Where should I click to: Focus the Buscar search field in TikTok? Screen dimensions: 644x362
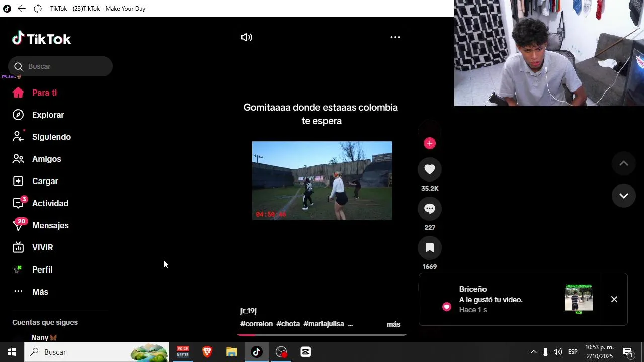coord(60,66)
